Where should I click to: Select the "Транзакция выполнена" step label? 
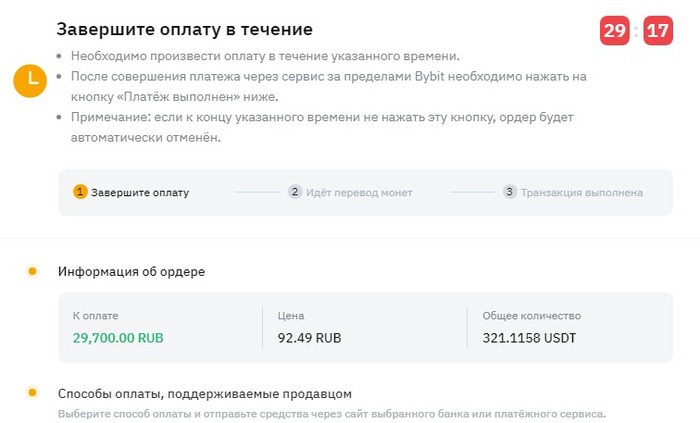582,193
